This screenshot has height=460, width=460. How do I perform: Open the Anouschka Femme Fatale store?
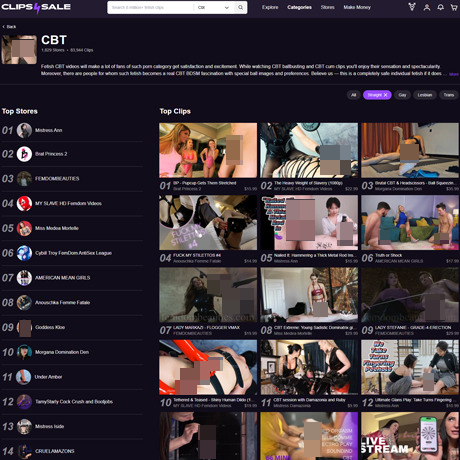62,303
